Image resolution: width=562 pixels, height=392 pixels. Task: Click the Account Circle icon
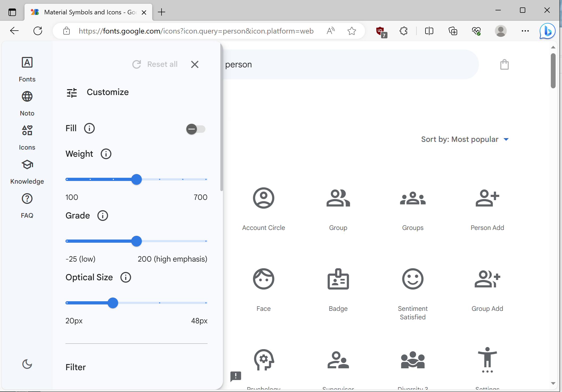(263, 198)
